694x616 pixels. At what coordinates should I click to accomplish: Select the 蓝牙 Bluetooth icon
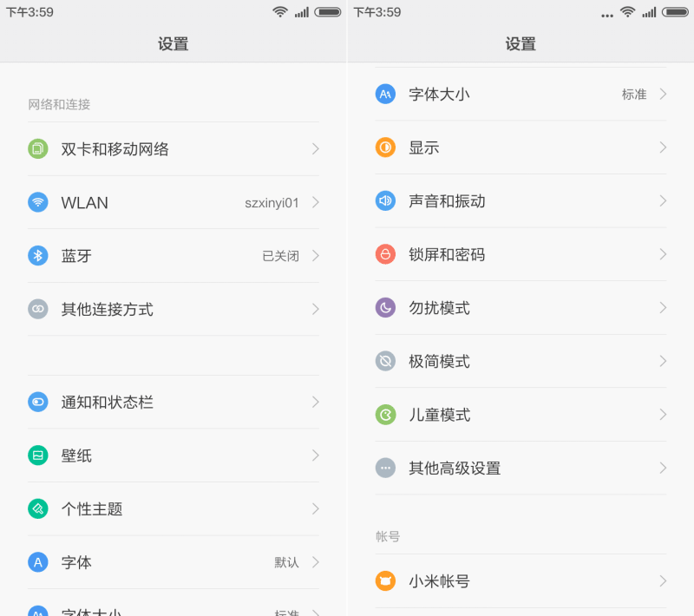point(38,256)
